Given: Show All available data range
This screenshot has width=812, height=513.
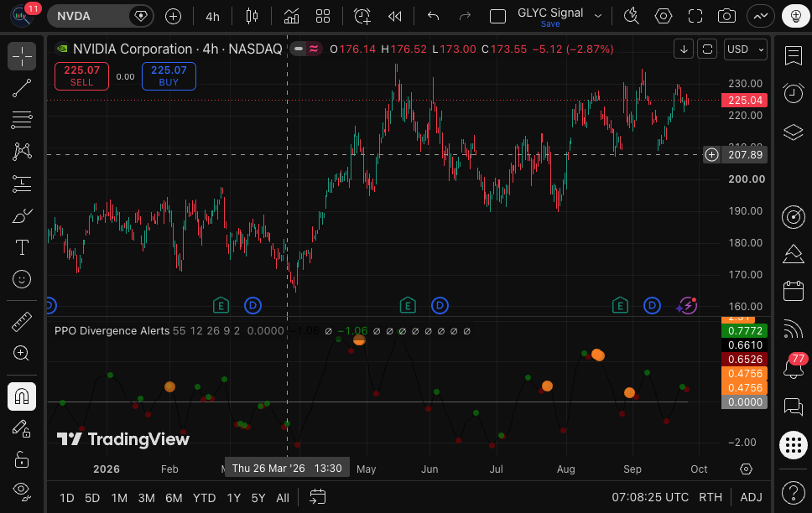Looking at the screenshot, I should tap(283, 498).
